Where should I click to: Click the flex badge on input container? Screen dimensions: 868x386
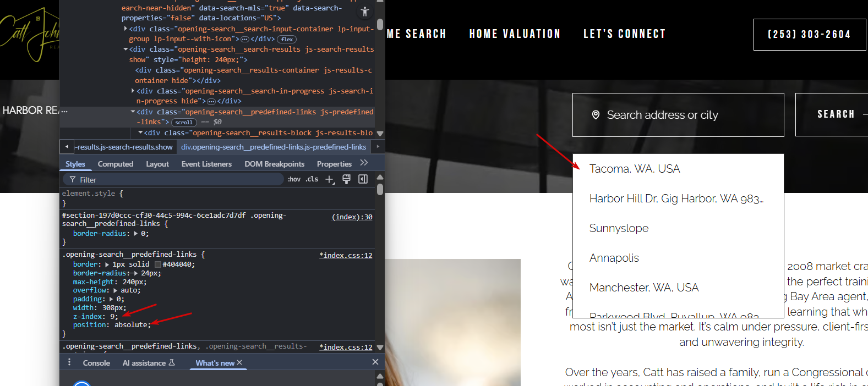tap(287, 40)
